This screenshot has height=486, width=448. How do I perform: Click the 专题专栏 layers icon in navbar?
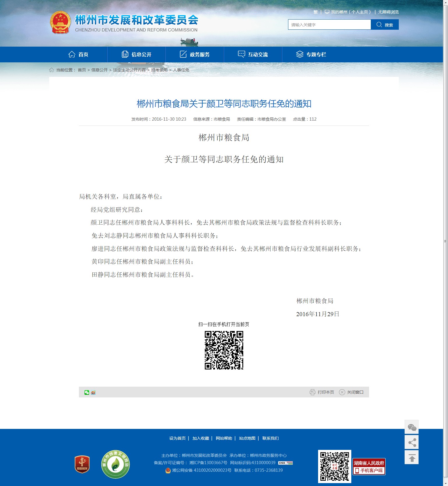point(300,54)
